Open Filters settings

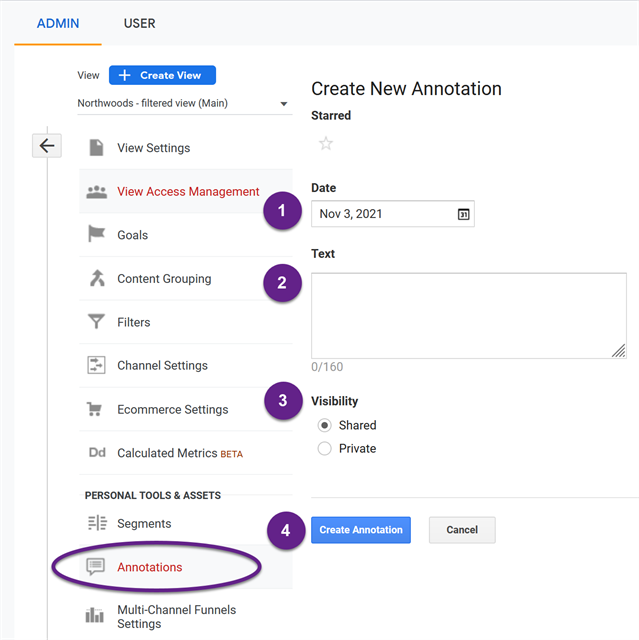pos(186,322)
